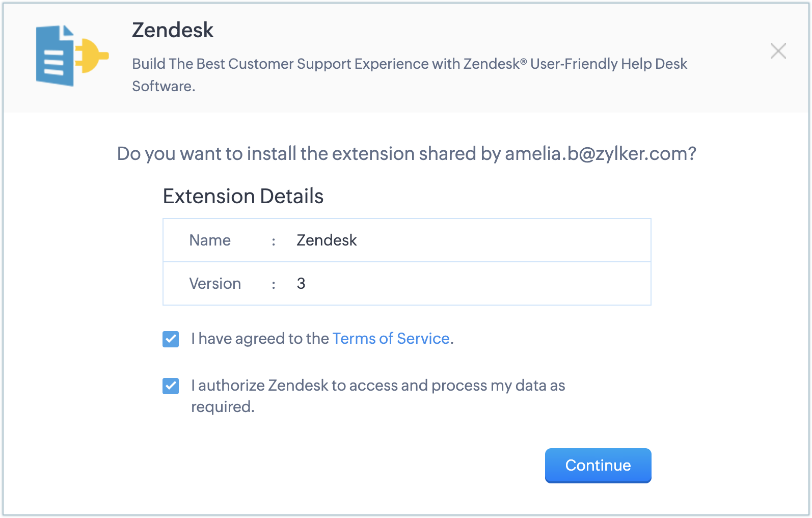Viewport: 812px width, 518px height.
Task: Open the Terms of Service link
Action: pos(391,339)
